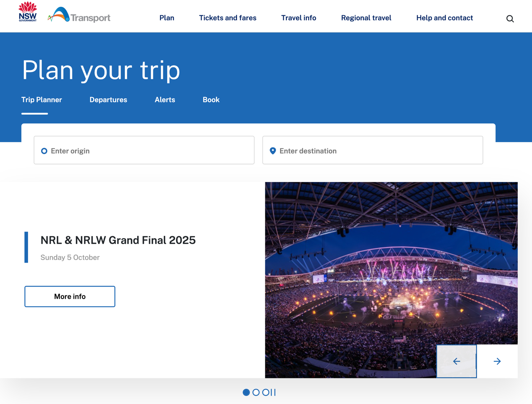532x404 pixels.
Task: Go to previous carousel slide arrow
Action: (x=457, y=361)
